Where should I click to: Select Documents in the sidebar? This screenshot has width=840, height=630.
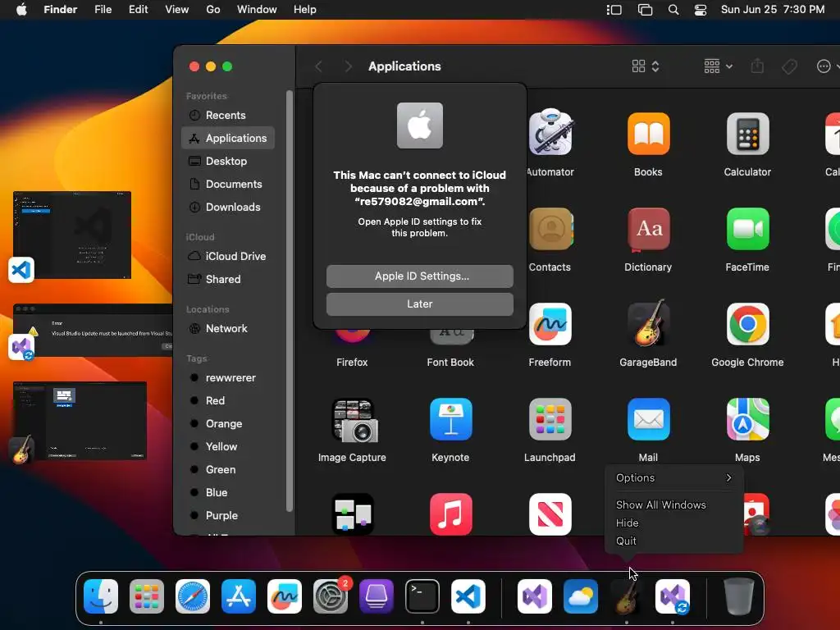228,185
